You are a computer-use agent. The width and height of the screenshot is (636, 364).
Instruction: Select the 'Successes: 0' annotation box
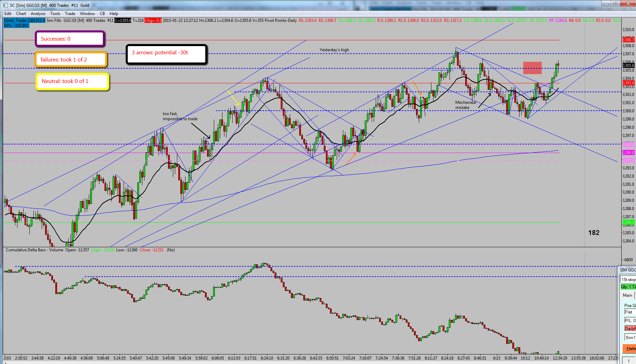pyautogui.click(x=70, y=39)
